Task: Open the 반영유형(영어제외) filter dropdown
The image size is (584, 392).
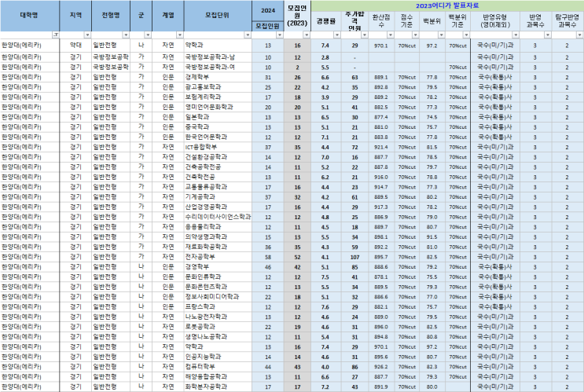Action: pyautogui.click(x=516, y=35)
